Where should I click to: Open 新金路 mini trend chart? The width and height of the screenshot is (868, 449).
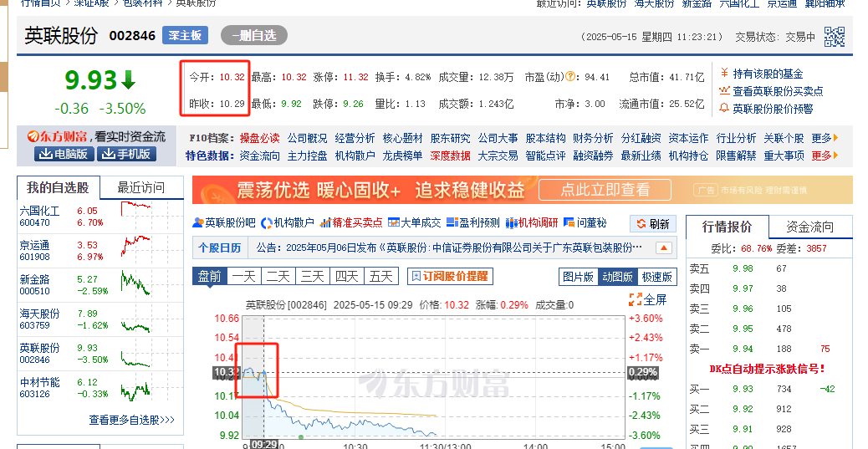click(135, 283)
